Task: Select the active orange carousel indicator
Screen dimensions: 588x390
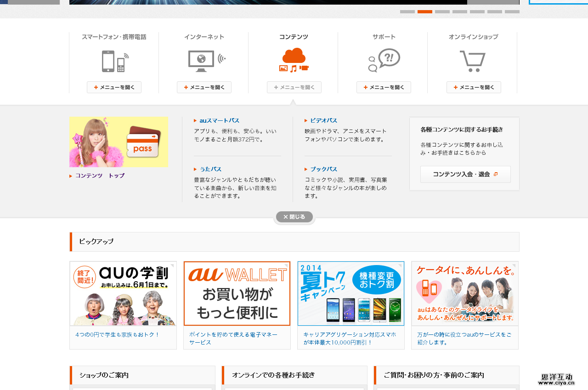Action: (x=425, y=11)
